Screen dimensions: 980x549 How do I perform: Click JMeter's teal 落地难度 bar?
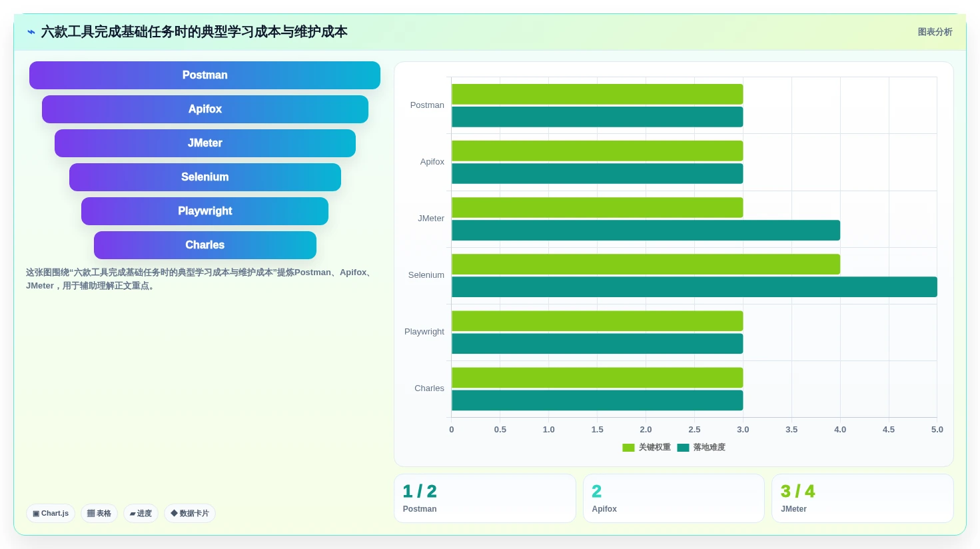click(646, 231)
